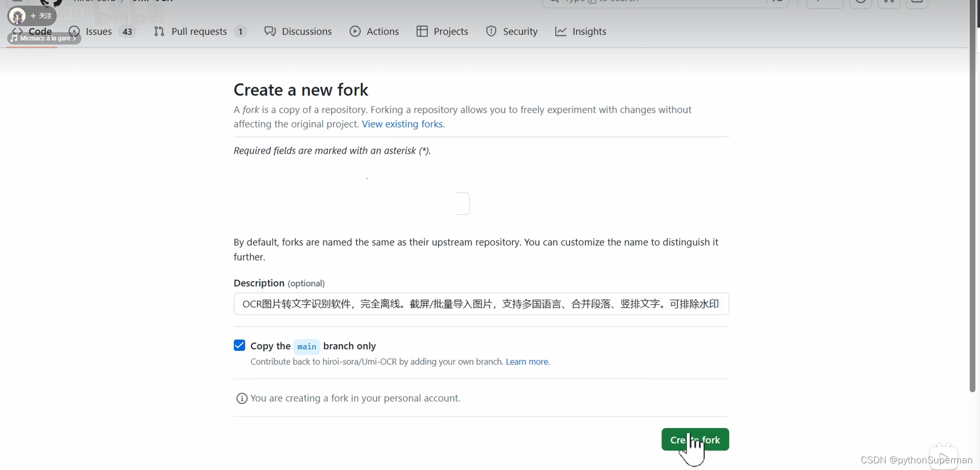Screen dimensions: 980x470
Task: Click the info icon beside personal account notice
Action: [x=242, y=398]
